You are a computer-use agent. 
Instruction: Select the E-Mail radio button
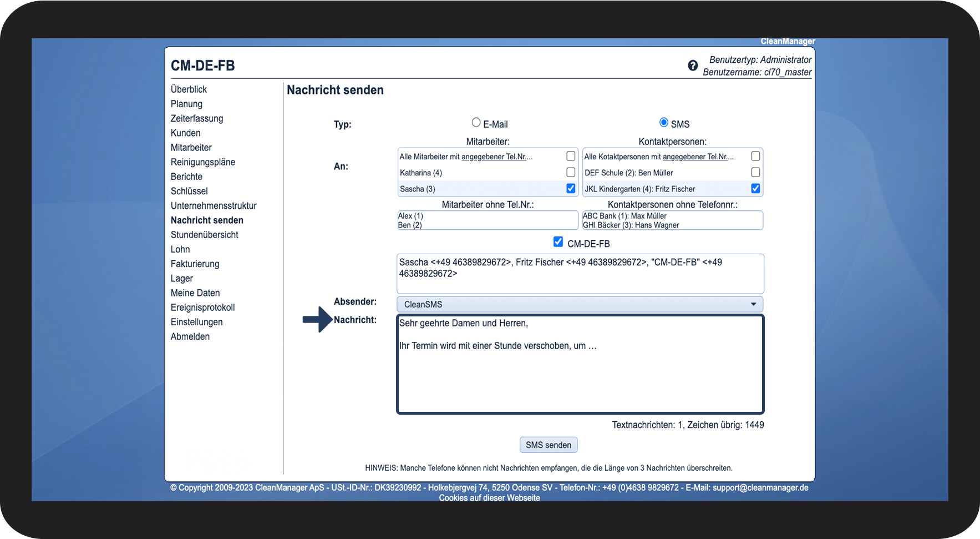[x=476, y=123]
